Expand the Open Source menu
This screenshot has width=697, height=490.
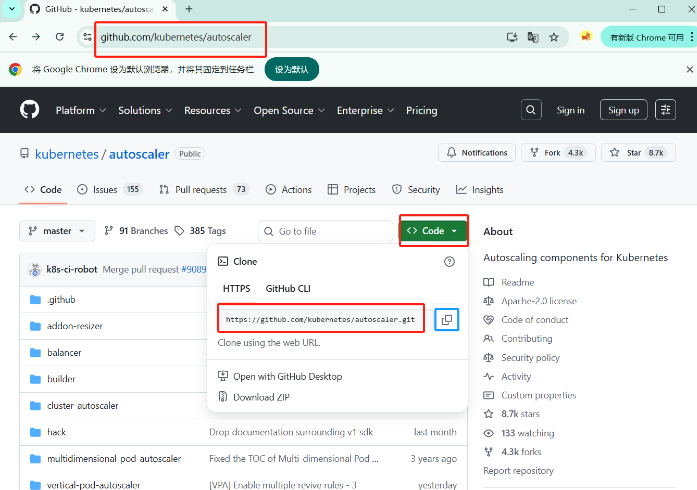pyautogui.click(x=289, y=110)
